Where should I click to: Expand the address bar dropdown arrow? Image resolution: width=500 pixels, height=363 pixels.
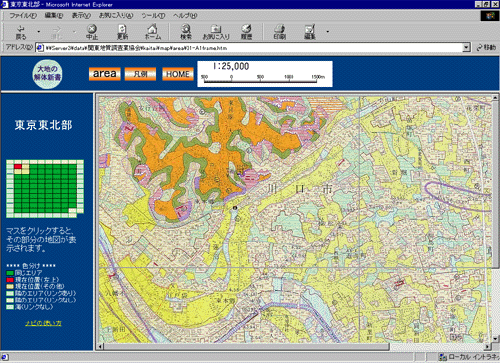[x=467, y=48]
